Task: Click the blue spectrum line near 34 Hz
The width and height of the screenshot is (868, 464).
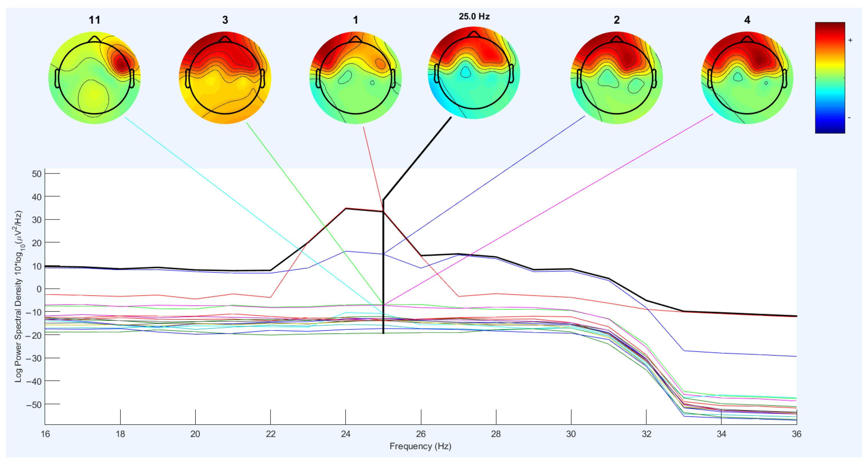Action: click(721, 353)
